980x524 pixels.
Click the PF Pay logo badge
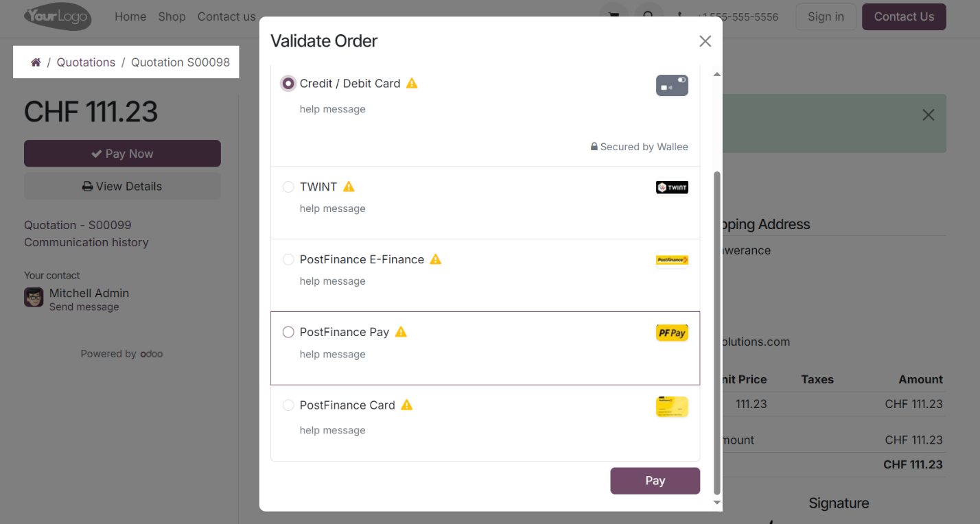(x=671, y=333)
